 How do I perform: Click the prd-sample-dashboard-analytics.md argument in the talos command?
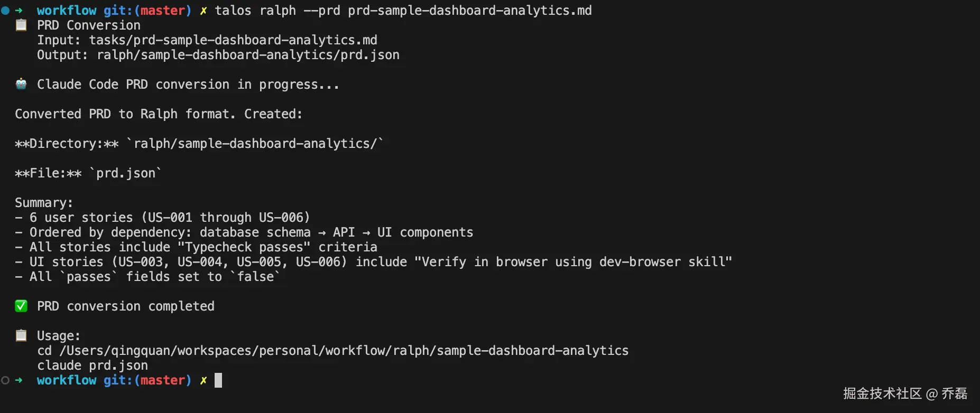469,11
